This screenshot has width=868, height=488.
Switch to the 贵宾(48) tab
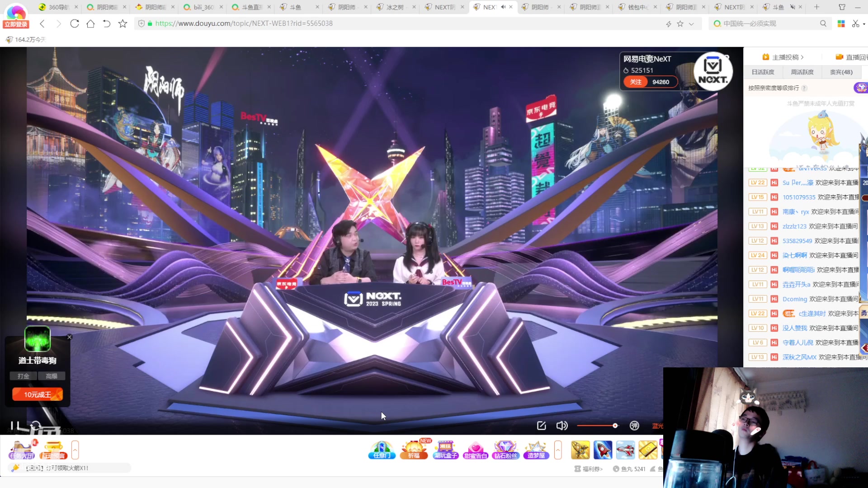(841, 72)
